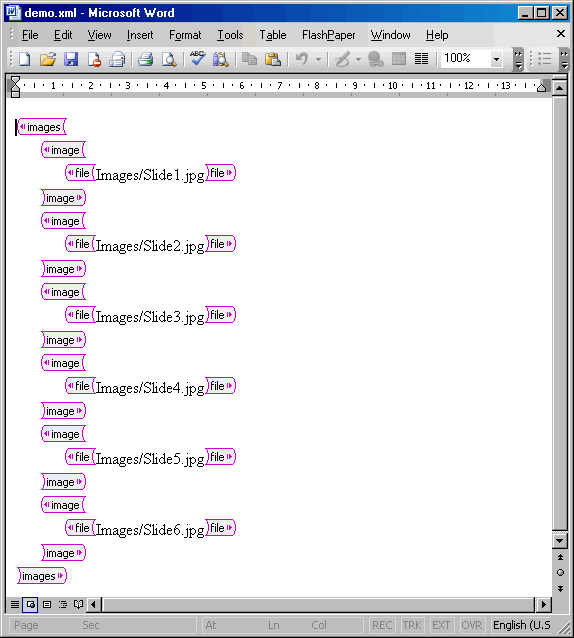This screenshot has height=638, width=574.
Task: Toggle REC macro recording in status bar
Action: pos(382,625)
